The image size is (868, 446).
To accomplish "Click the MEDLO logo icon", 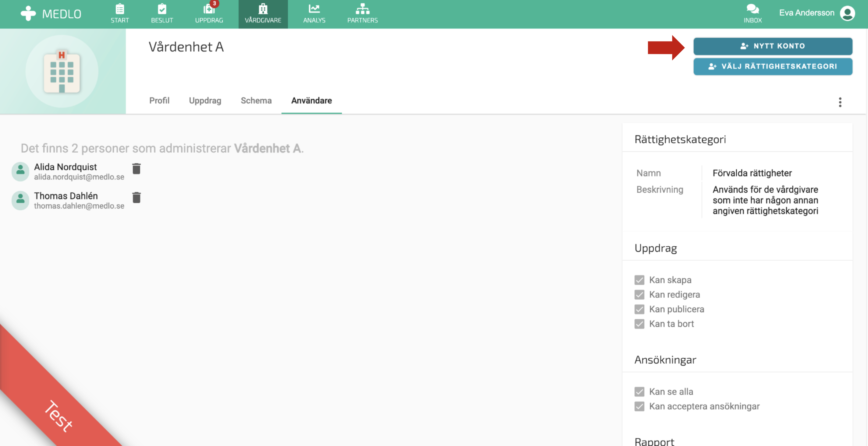I will (28, 13).
